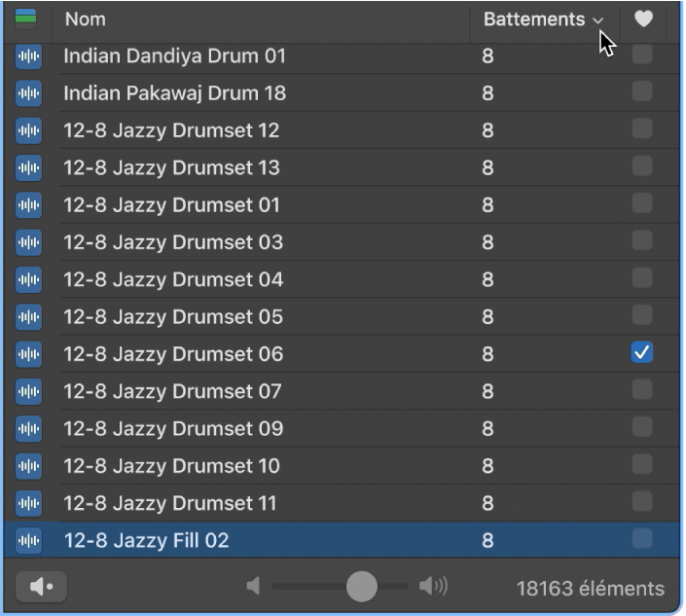The width and height of the screenshot is (686, 616).
Task: Click waveform icon of 12-8 Jazzy Drumset 05
Action: coord(28,316)
